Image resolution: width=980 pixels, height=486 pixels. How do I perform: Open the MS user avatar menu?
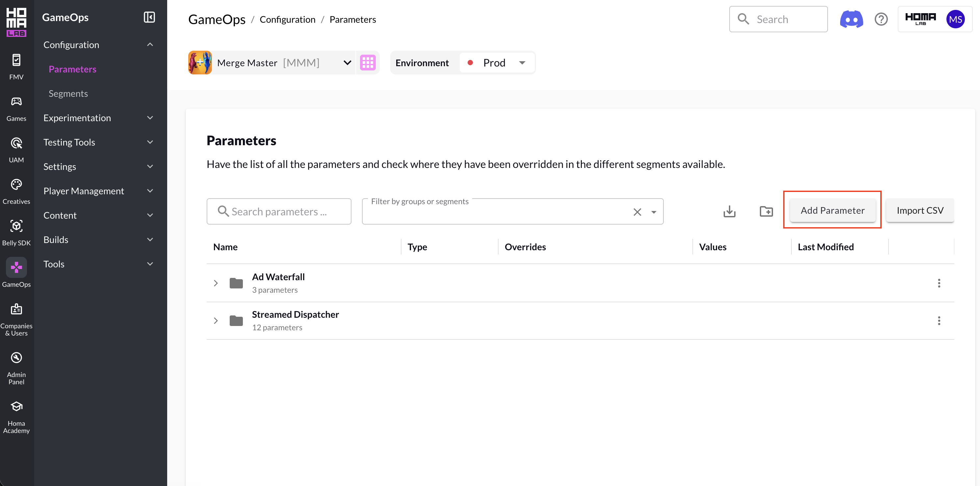(956, 19)
